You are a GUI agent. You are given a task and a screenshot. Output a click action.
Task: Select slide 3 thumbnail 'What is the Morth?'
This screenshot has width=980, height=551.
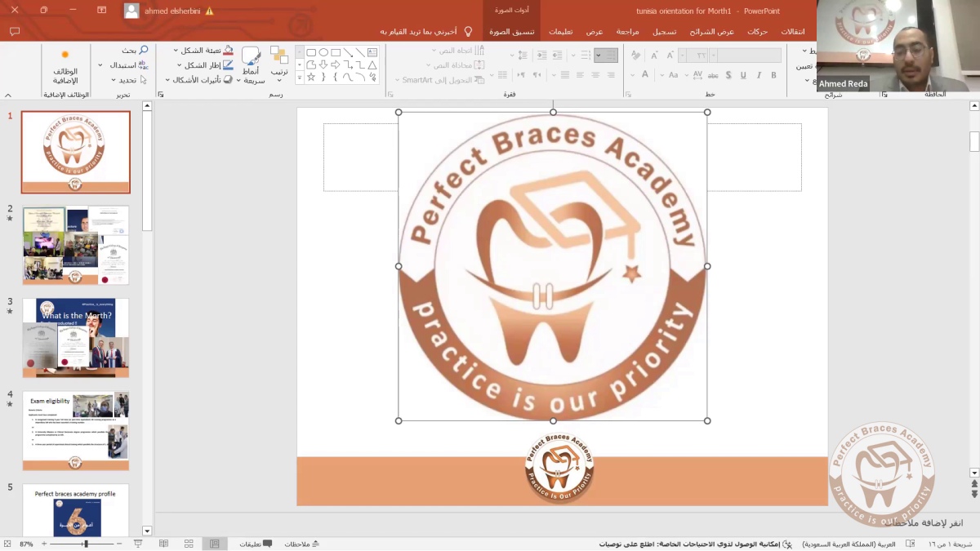pyautogui.click(x=75, y=337)
